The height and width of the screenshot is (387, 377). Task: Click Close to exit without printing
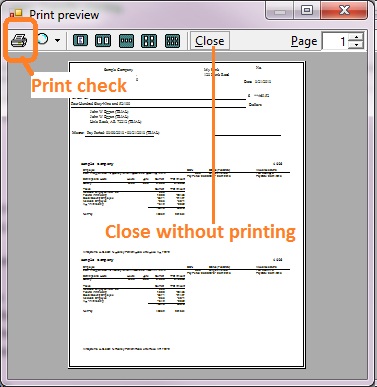tap(210, 41)
